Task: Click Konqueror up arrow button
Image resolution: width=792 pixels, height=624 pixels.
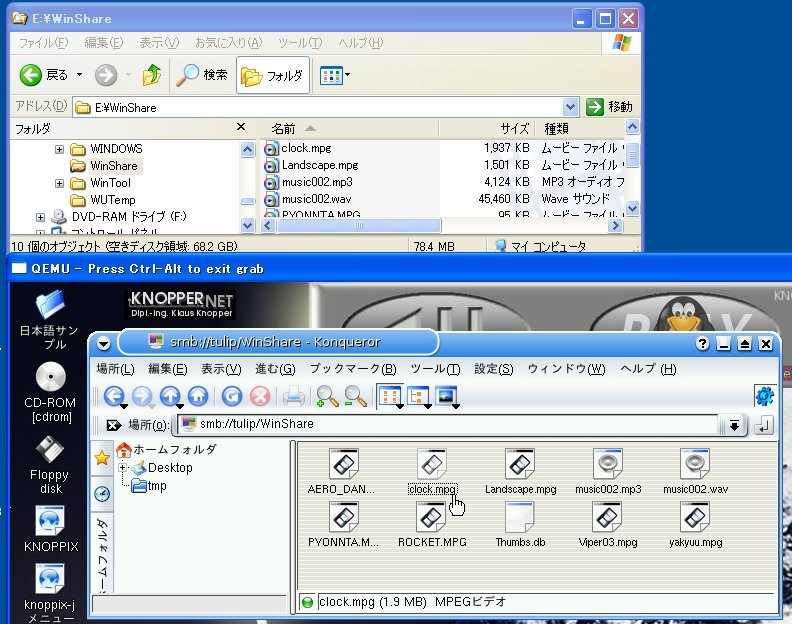Action: click(x=171, y=396)
